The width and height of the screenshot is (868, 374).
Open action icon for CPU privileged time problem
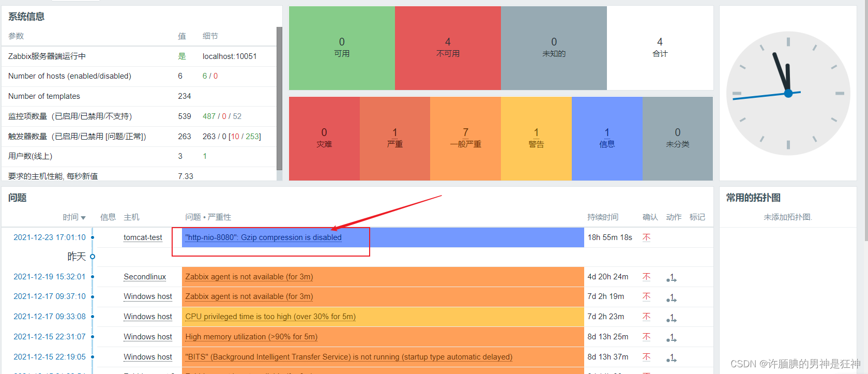point(672,318)
